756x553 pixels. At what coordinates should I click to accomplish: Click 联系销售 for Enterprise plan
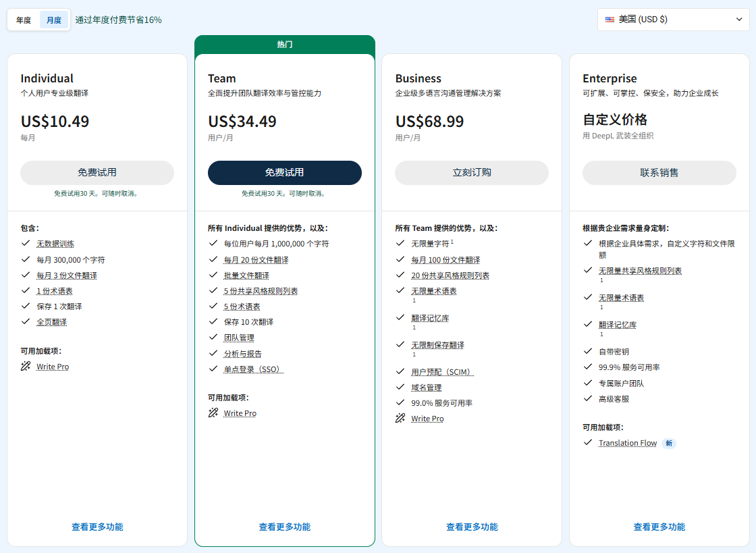click(659, 173)
